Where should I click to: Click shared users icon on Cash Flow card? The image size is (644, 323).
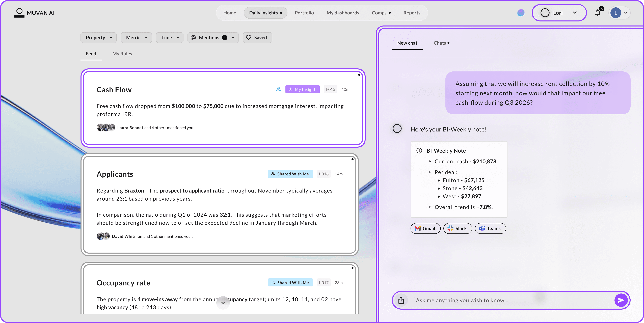pos(279,89)
